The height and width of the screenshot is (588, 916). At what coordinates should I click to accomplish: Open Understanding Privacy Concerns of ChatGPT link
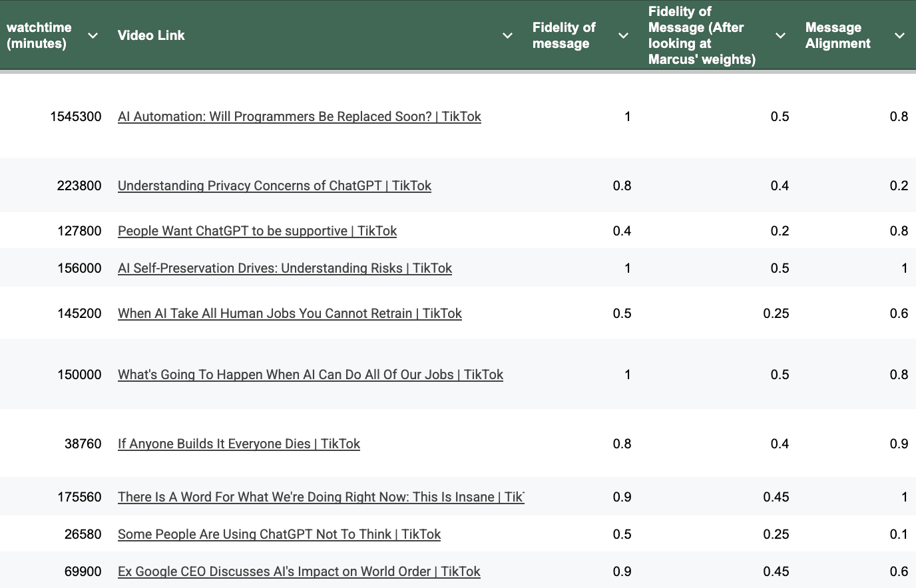(274, 186)
